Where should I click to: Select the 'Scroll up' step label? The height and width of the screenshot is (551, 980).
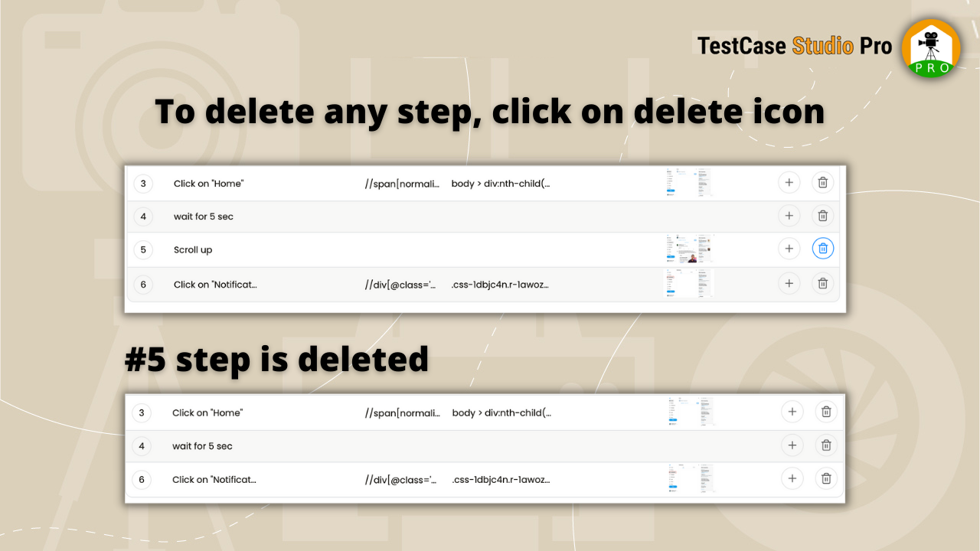(192, 249)
